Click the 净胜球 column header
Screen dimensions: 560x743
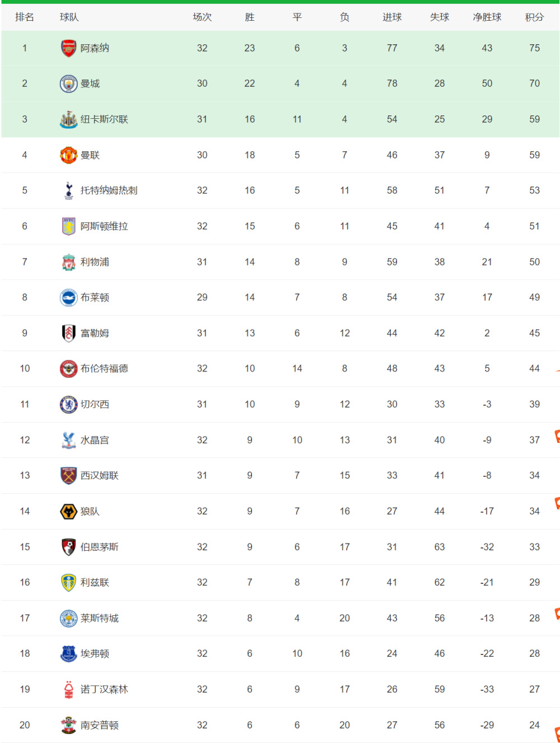487,17
